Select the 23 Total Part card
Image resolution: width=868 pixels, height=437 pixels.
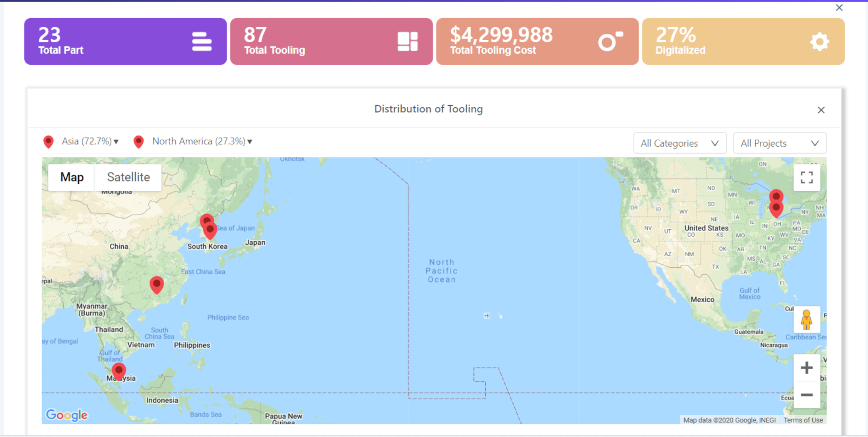coord(125,42)
